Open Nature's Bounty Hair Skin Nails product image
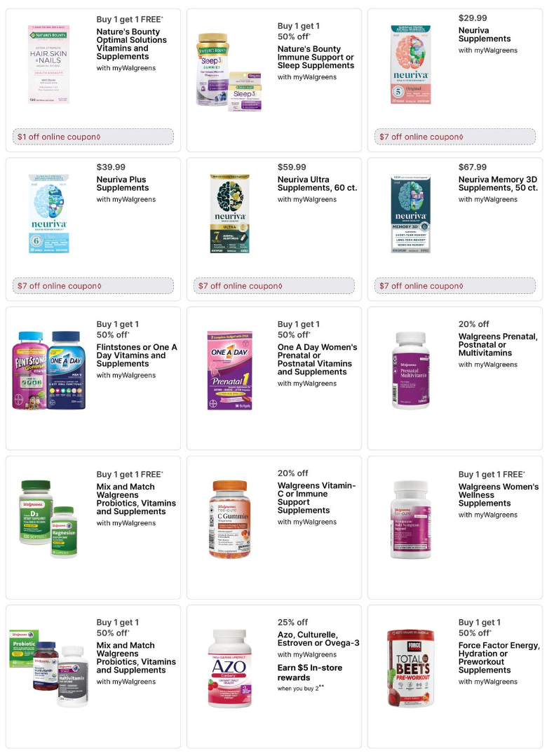This screenshot has height=756, width=554. [x=48, y=65]
